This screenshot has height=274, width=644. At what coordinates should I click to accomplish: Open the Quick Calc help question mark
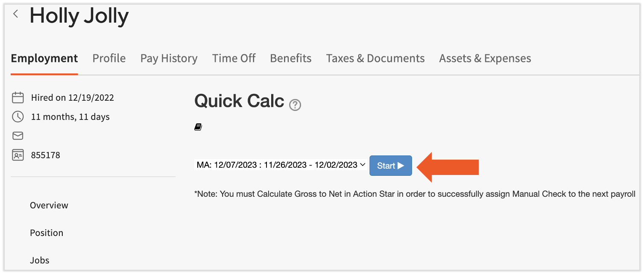click(x=295, y=105)
